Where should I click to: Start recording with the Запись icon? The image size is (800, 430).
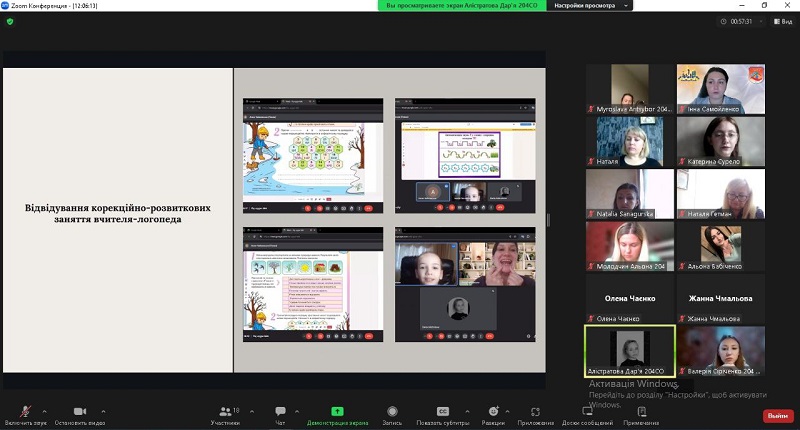392,413
